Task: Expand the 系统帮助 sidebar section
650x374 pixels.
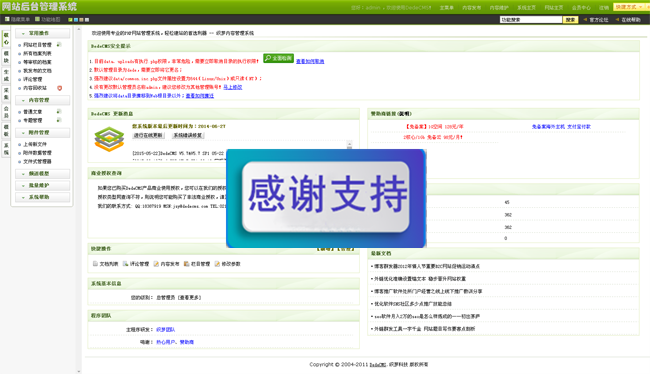Action: pos(42,197)
